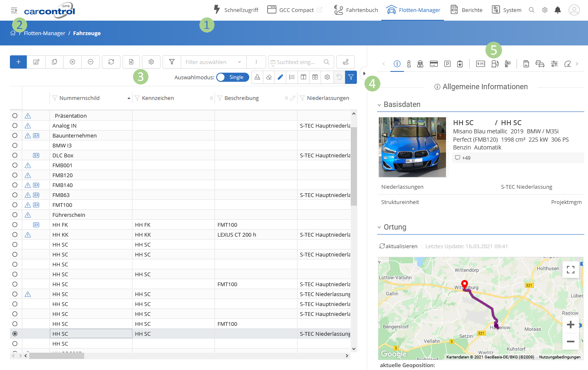Click the blue plus add vehicle button
The width and height of the screenshot is (588, 370).
pyautogui.click(x=19, y=62)
